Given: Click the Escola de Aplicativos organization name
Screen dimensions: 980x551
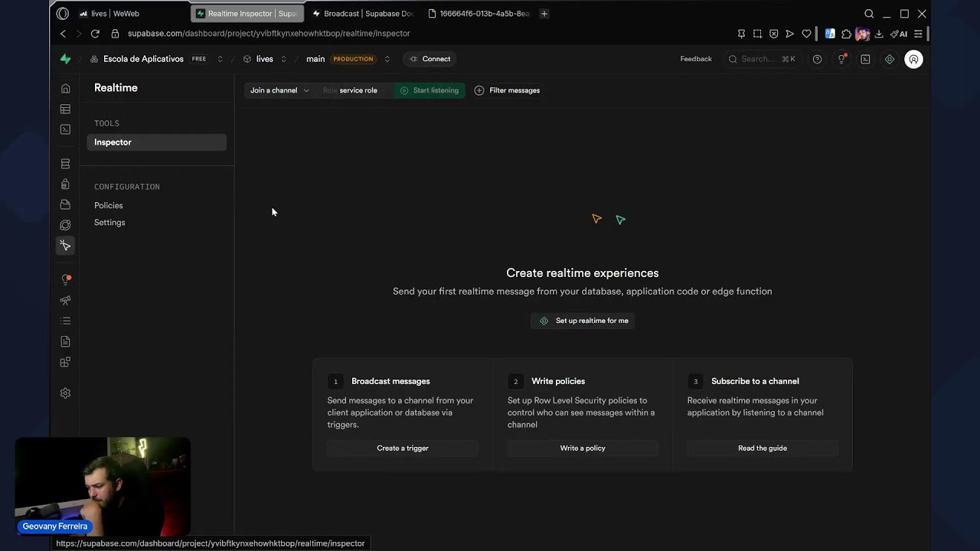Looking at the screenshot, I should (x=143, y=59).
